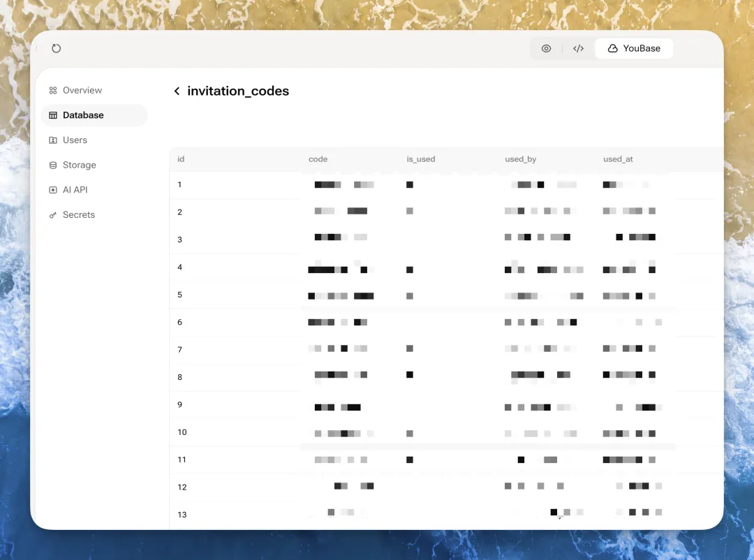The width and height of the screenshot is (754, 560).
Task: Open the Users section label
Action: [75, 140]
